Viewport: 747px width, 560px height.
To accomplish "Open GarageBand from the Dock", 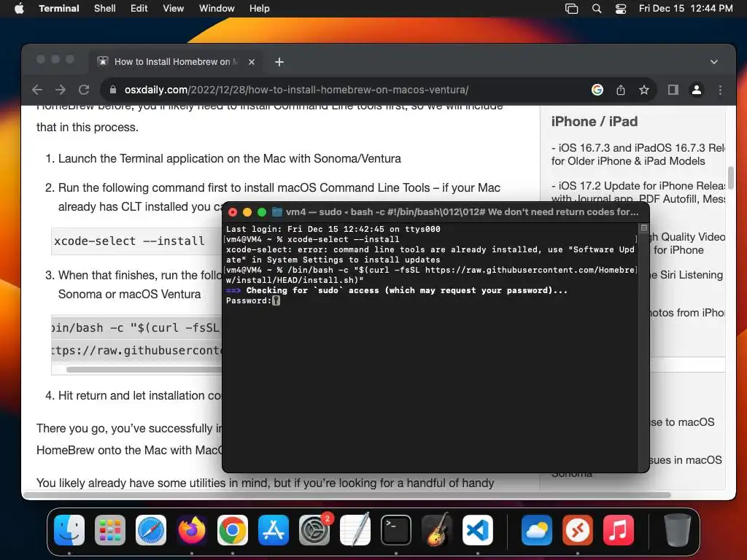I will (x=437, y=530).
